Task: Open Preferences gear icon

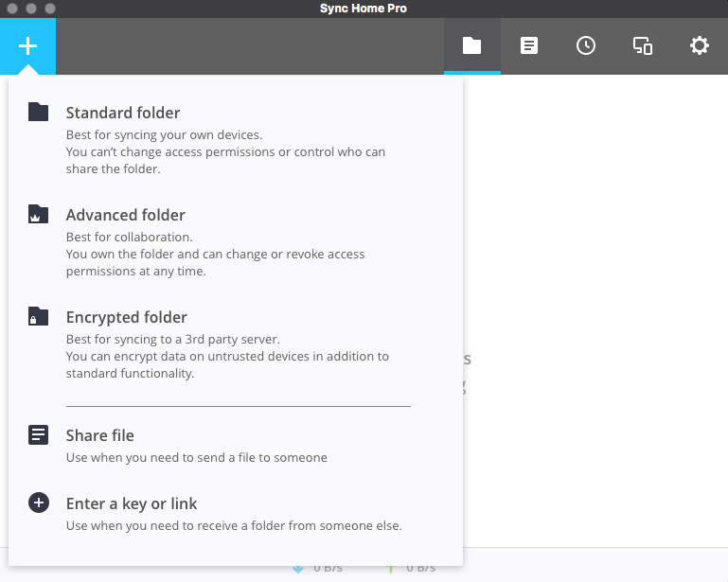Action: (700, 46)
